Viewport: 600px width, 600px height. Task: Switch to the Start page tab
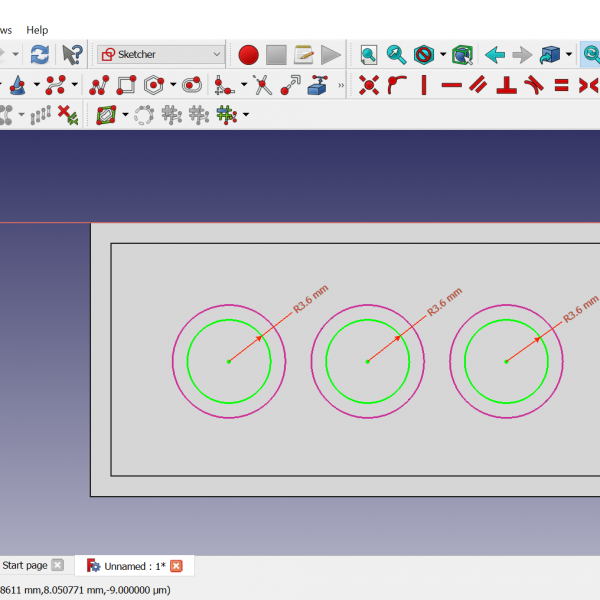click(x=24, y=566)
